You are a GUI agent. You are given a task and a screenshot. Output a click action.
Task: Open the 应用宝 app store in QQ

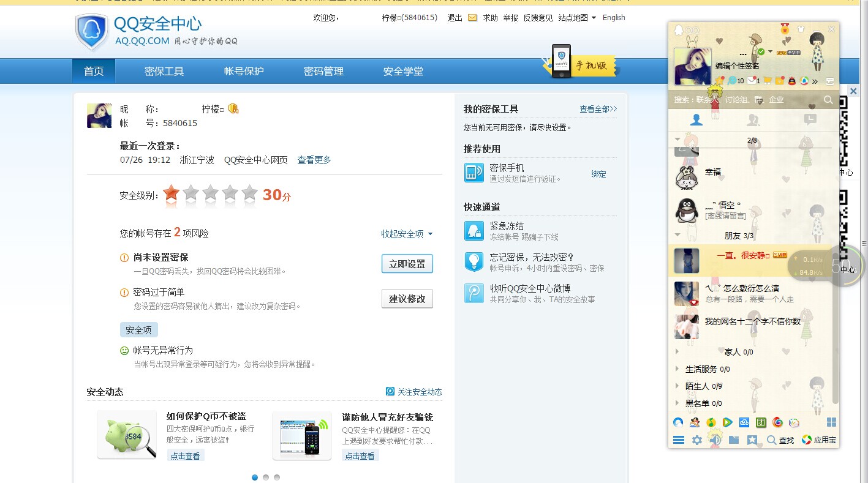(819, 440)
